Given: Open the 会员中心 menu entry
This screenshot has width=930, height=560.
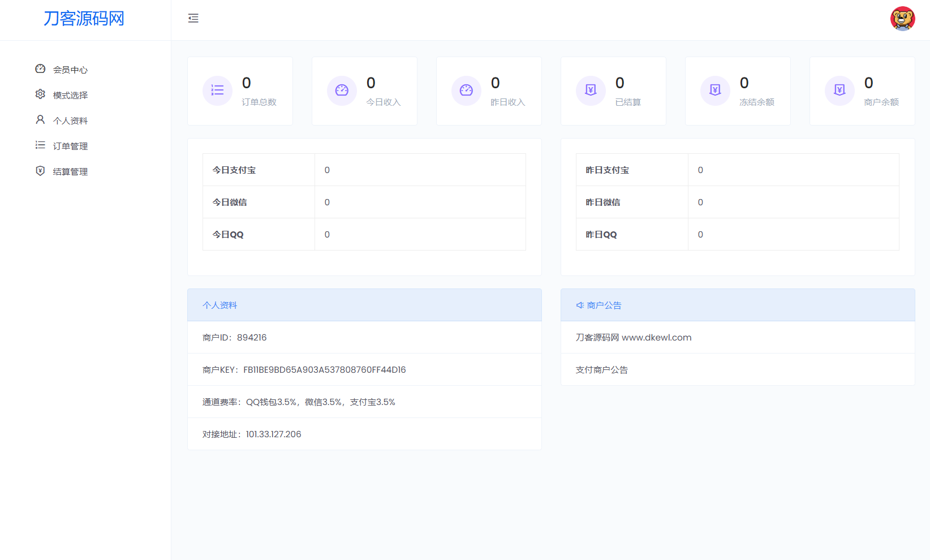Looking at the screenshot, I should (70, 69).
